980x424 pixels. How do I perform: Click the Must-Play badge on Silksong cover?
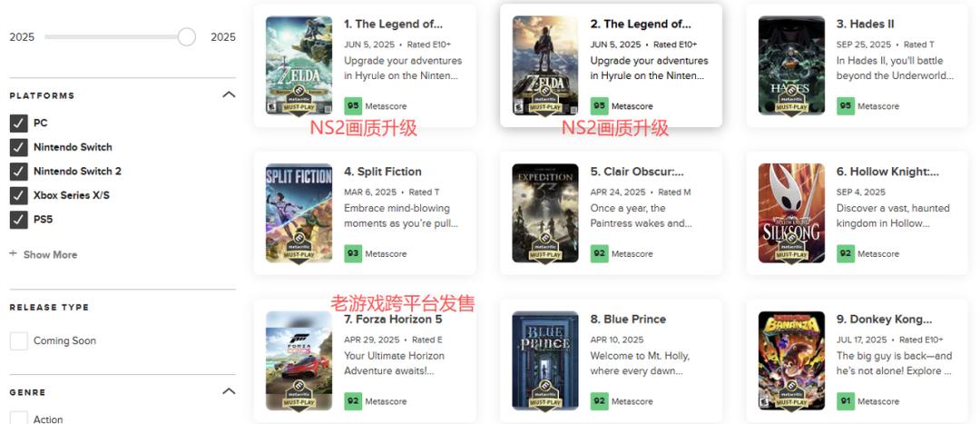pos(791,248)
